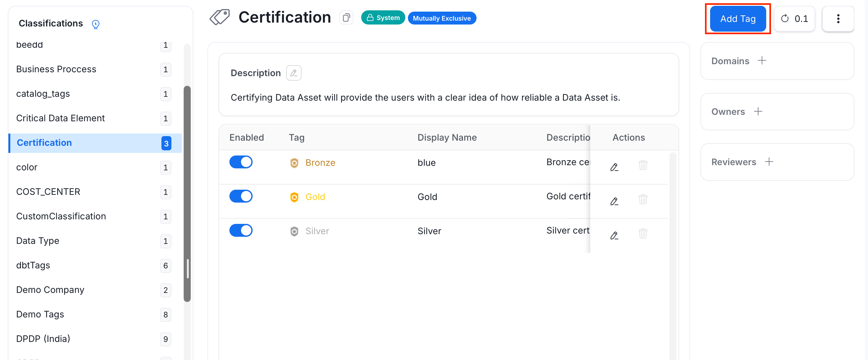Viewport: 868px width, 360px height.
Task: Click the Certification count badge 3
Action: click(x=166, y=143)
